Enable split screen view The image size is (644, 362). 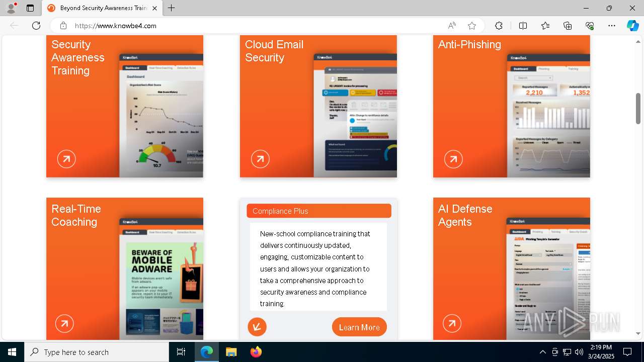pyautogui.click(x=523, y=26)
